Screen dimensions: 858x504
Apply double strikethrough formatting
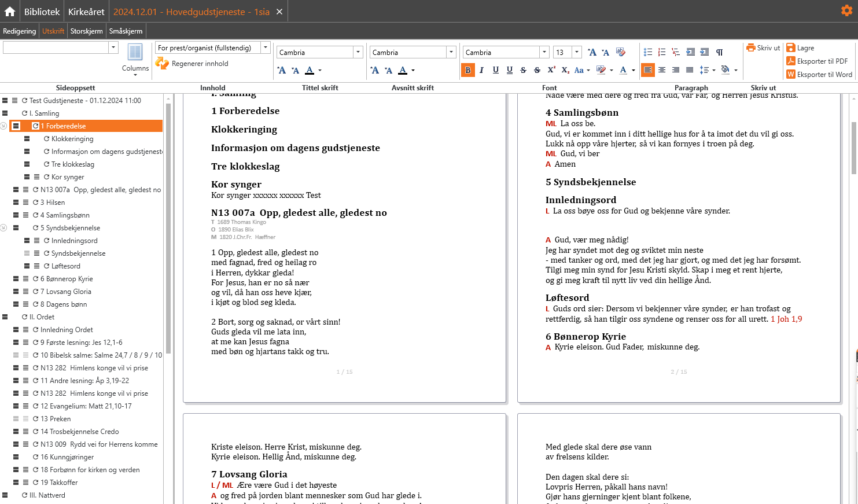coord(537,70)
